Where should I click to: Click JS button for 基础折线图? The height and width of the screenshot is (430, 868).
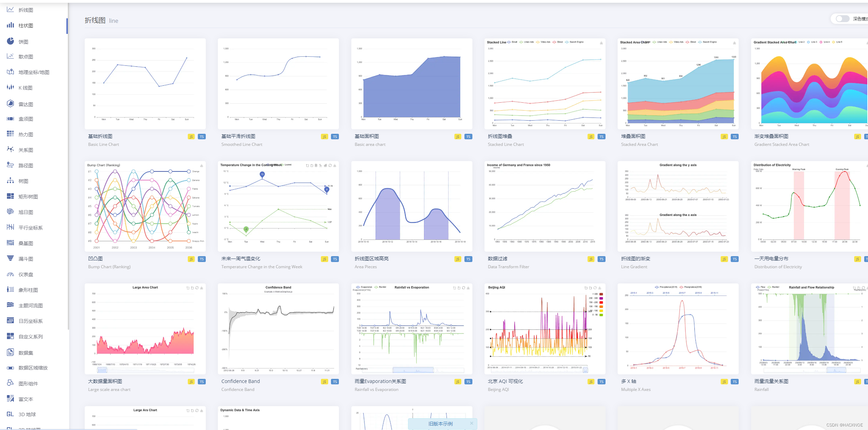(191, 137)
